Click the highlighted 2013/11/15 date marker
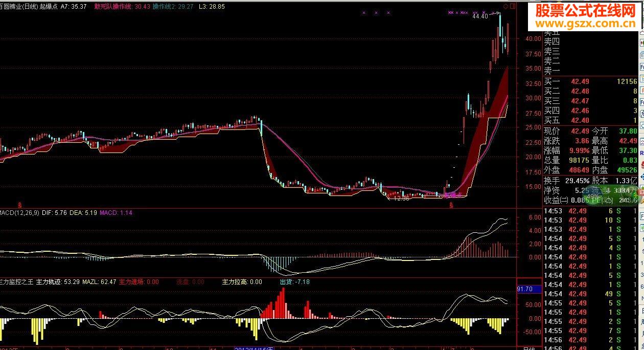Image resolution: width=644 pixels, height=350 pixels. click(x=254, y=348)
